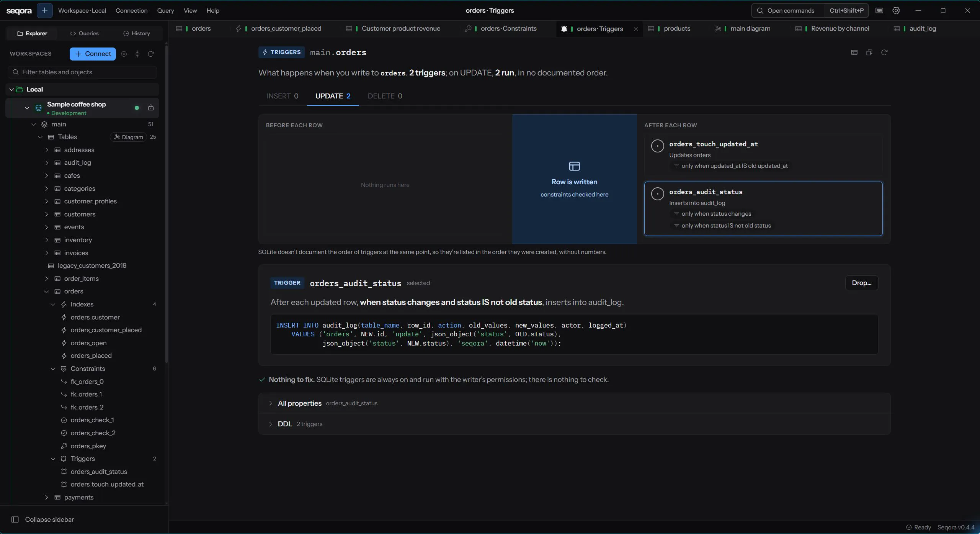Switch to History sidebar tab

[137, 33]
